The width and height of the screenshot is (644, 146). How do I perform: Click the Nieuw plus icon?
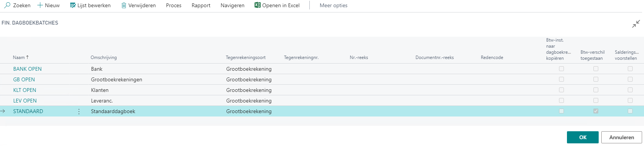click(x=40, y=5)
